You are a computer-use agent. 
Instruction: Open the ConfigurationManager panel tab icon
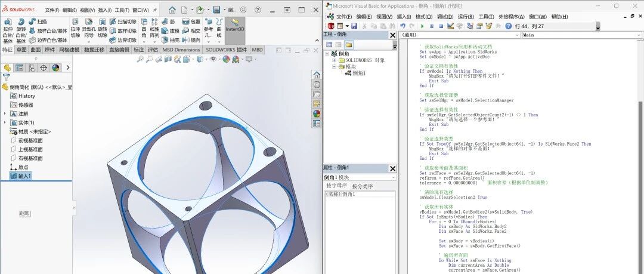click(31, 68)
